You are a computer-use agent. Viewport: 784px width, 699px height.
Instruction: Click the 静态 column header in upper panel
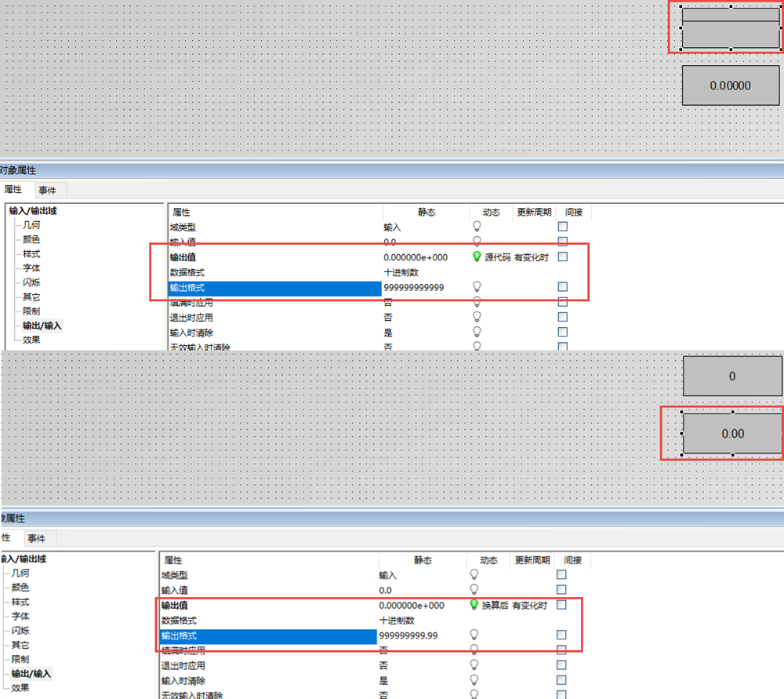[x=426, y=213]
